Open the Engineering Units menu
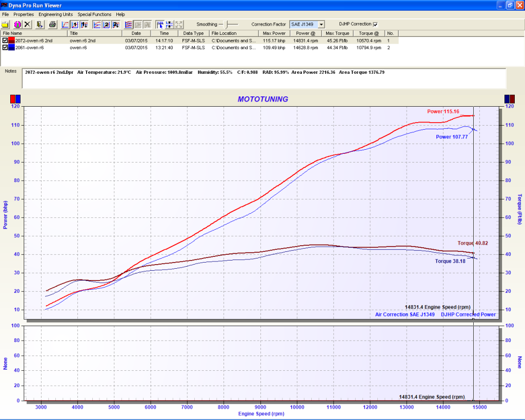525x420 pixels. tap(56, 14)
